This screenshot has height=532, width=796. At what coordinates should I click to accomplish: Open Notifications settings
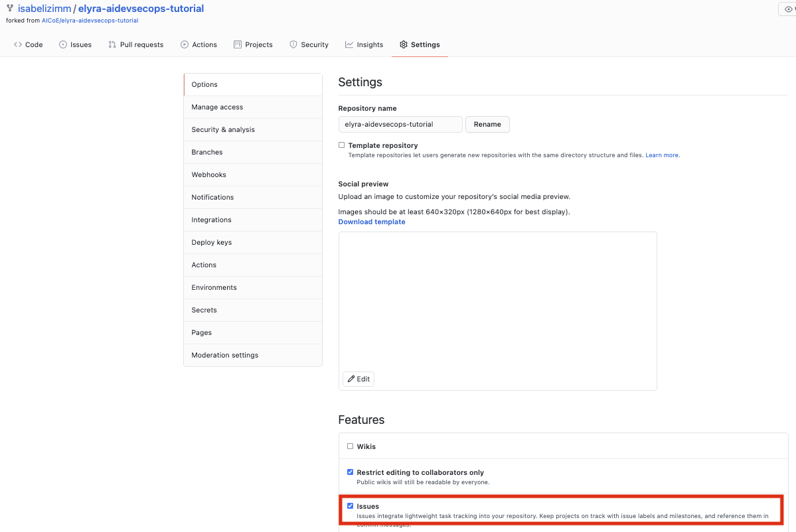253,197
